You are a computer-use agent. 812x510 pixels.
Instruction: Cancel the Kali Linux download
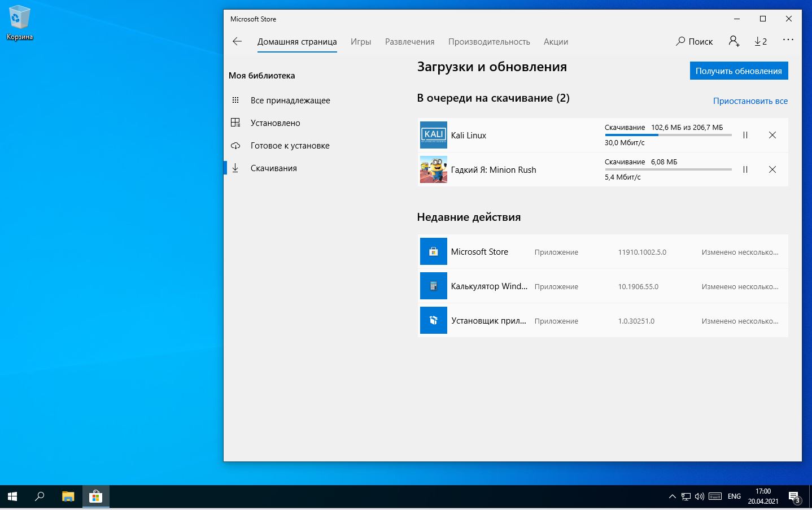point(772,135)
